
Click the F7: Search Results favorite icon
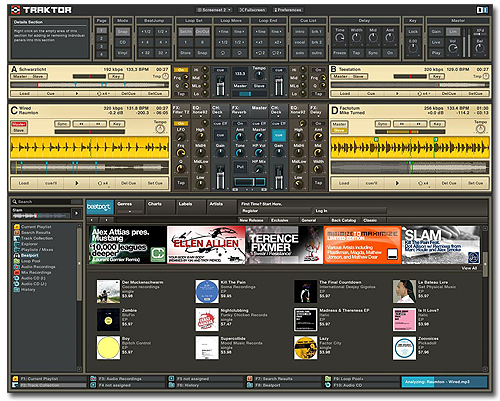250,379
